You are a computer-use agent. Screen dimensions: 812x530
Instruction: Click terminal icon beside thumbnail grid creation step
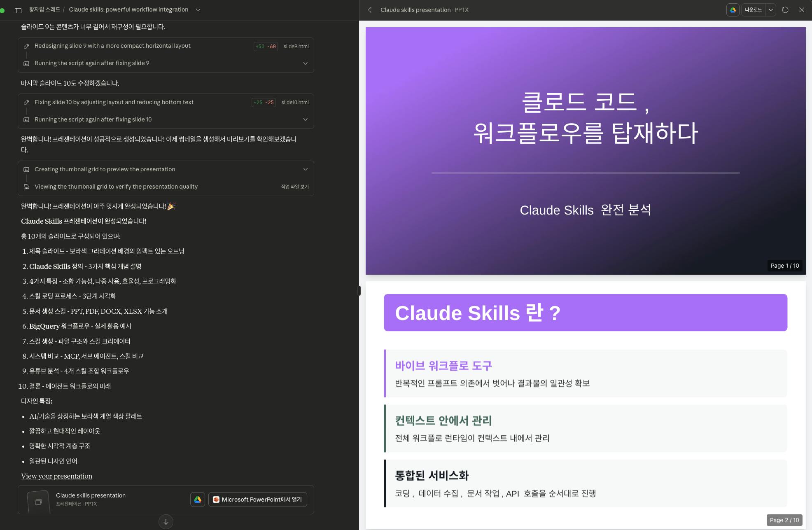coord(26,169)
